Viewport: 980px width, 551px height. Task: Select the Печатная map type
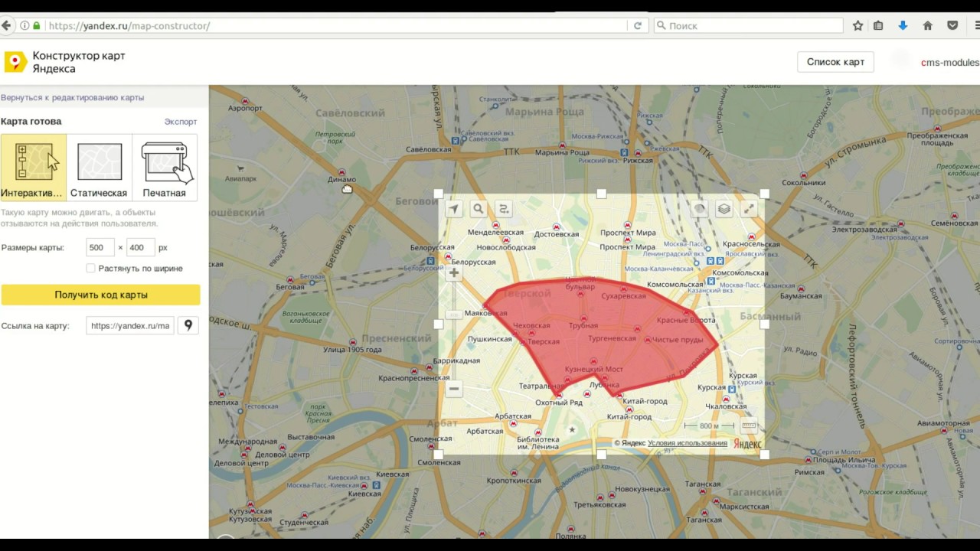(165, 168)
